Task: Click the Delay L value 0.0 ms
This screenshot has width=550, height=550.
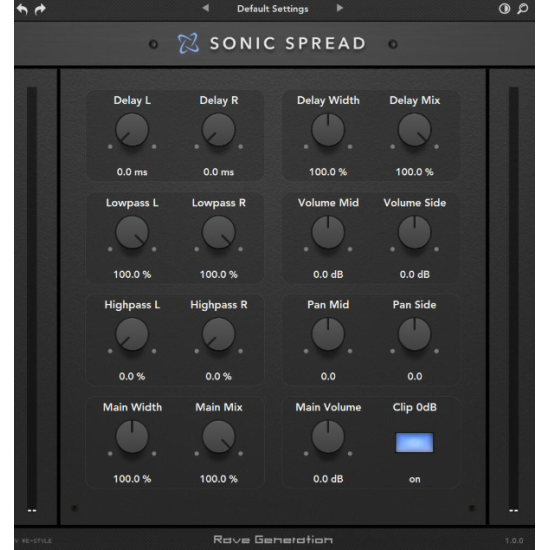Action: tap(132, 172)
